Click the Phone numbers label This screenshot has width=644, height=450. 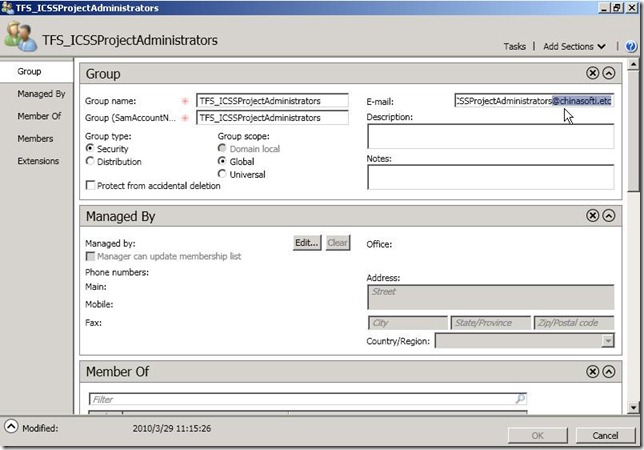click(x=117, y=272)
